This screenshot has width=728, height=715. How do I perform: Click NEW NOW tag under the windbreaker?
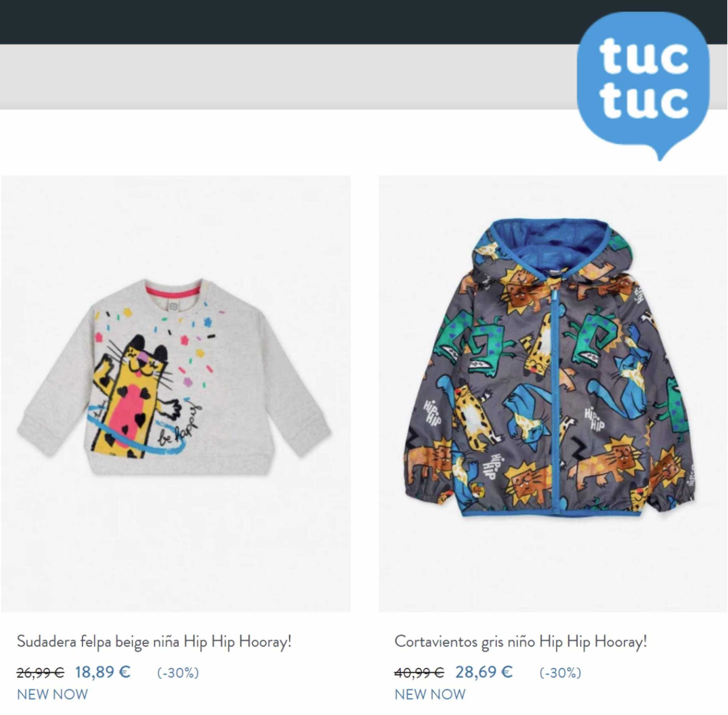430,694
